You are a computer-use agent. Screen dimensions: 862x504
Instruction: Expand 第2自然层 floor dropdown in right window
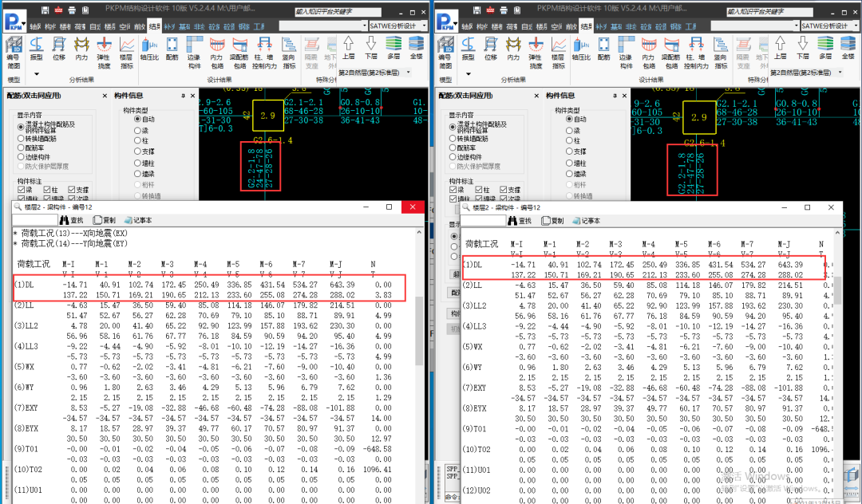click(x=840, y=73)
